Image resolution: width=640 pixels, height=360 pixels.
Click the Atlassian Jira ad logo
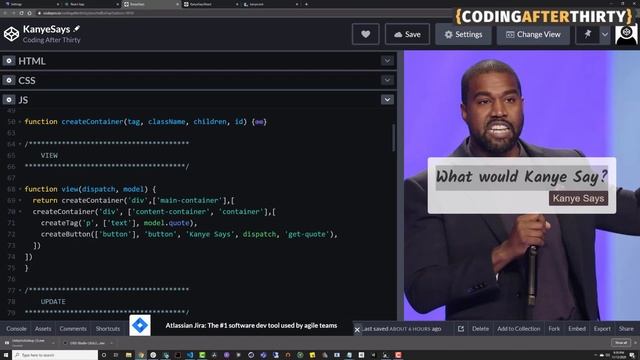coord(140,325)
